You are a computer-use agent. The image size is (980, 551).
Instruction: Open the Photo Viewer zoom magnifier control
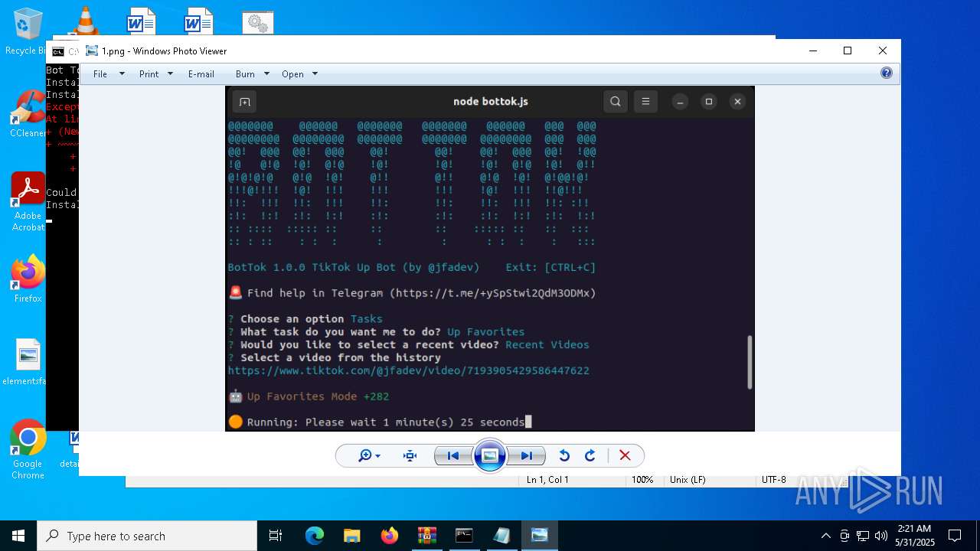pos(369,455)
